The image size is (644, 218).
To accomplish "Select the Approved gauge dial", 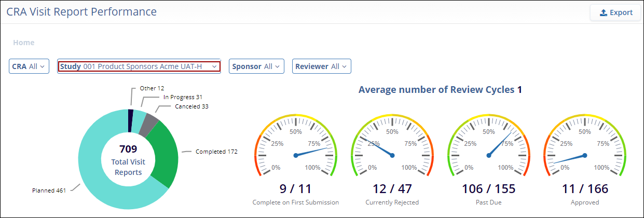I will coord(585,148).
